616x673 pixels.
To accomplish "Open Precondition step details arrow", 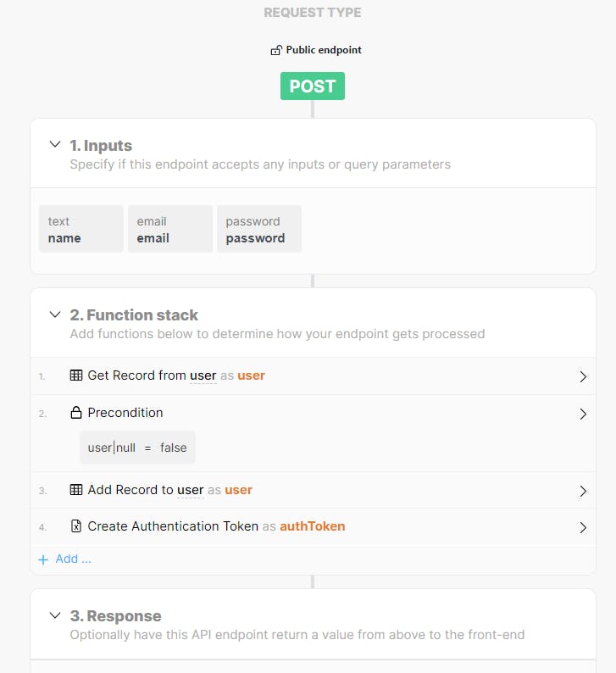I will point(583,414).
